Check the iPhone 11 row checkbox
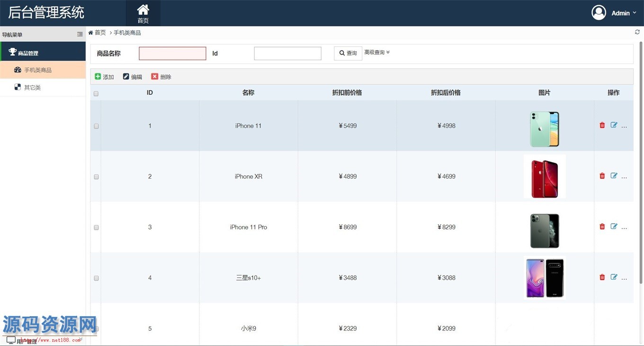Viewport: 644px width, 346px height. click(x=96, y=126)
